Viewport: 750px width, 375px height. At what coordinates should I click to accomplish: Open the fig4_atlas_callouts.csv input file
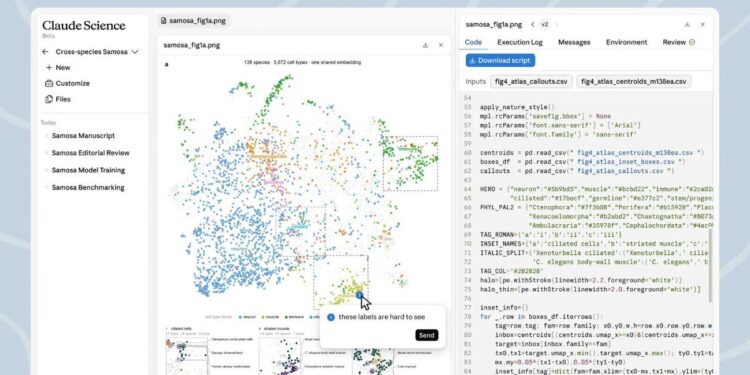(531, 82)
